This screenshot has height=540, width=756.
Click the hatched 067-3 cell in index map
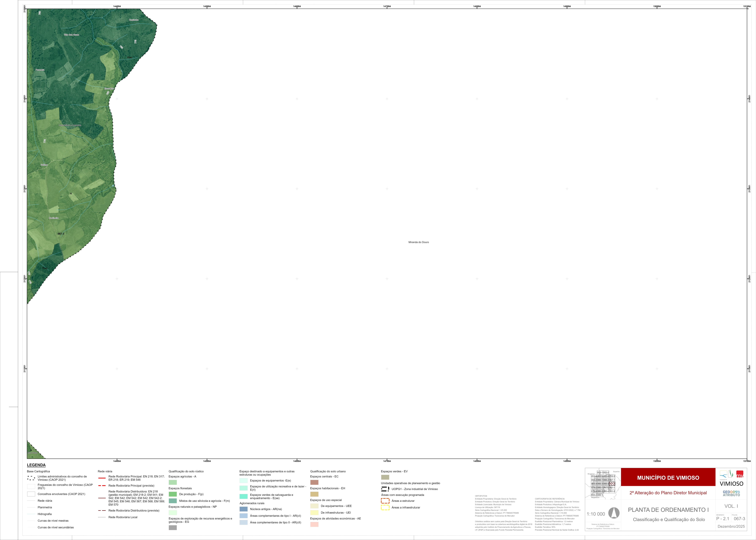tap(612, 484)
